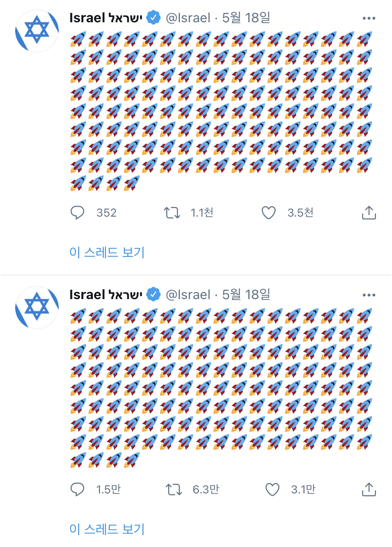Screen dimensions: 392x547
Task: Open more options menu on second tweet
Action: coord(369,295)
